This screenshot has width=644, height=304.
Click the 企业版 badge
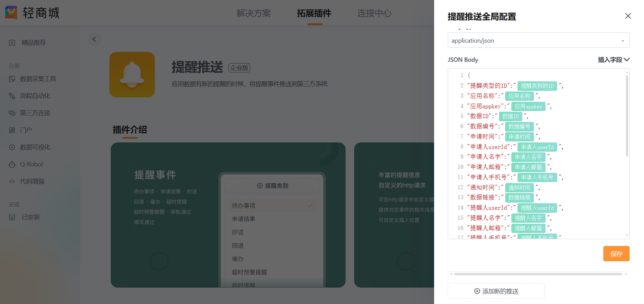(x=239, y=68)
